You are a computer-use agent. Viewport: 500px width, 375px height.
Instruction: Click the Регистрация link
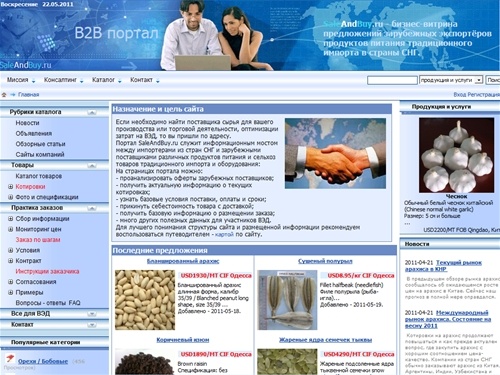483,95
